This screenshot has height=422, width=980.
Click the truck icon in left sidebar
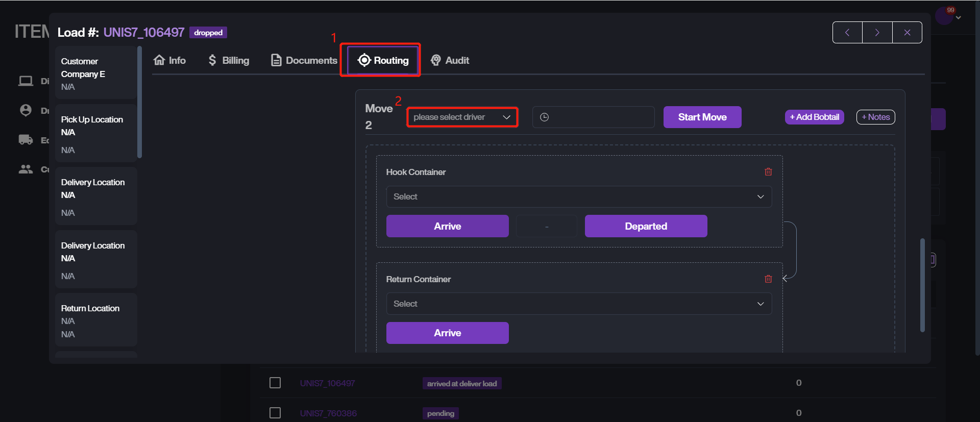pyautogui.click(x=26, y=140)
